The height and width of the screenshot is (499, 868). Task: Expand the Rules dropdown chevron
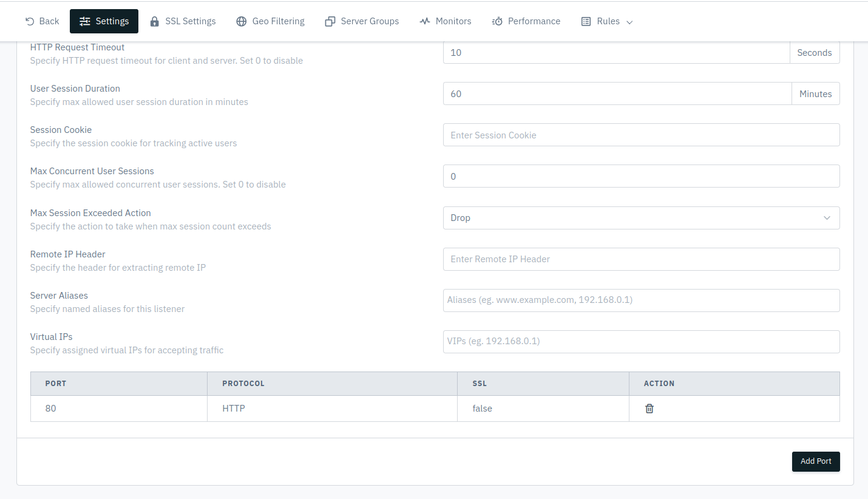[x=629, y=22]
